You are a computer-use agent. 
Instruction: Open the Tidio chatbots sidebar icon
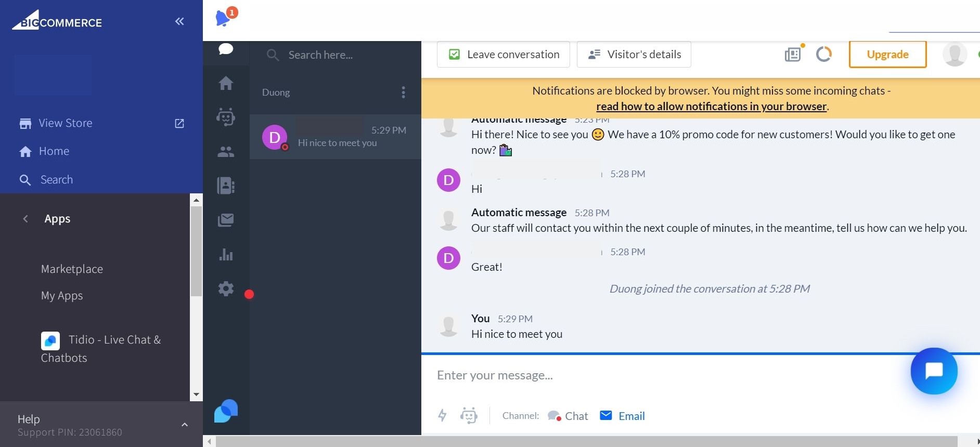point(226,117)
